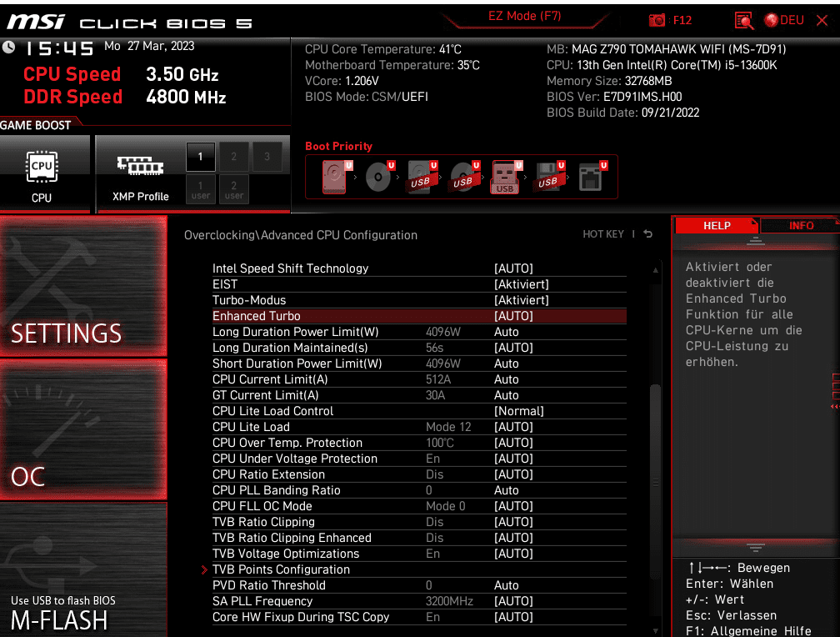Click the DEU language label
The width and height of the screenshot is (840, 637).
coord(792,20)
